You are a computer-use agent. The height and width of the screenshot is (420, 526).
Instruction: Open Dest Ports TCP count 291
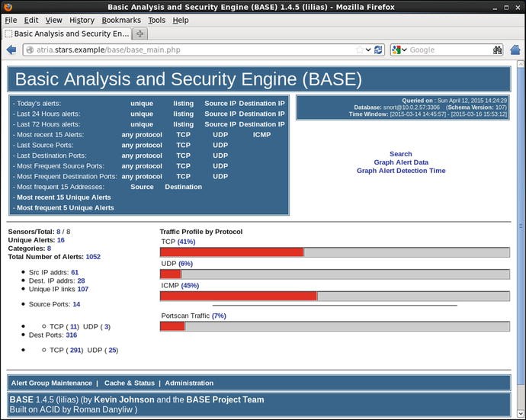coord(75,350)
